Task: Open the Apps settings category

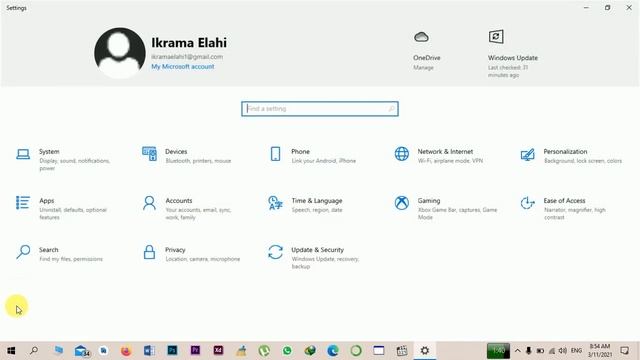Action: (62, 208)
